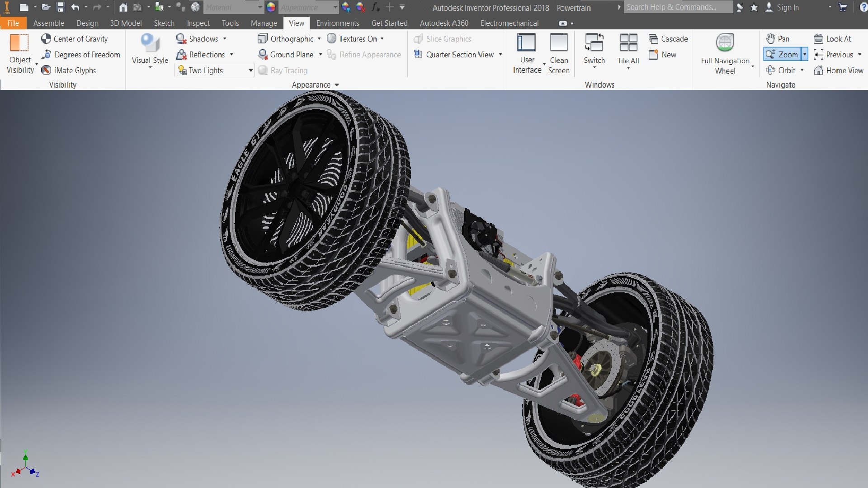Select the Pan tool
This screenshot has width=868, height=488.
coord(778,39)
